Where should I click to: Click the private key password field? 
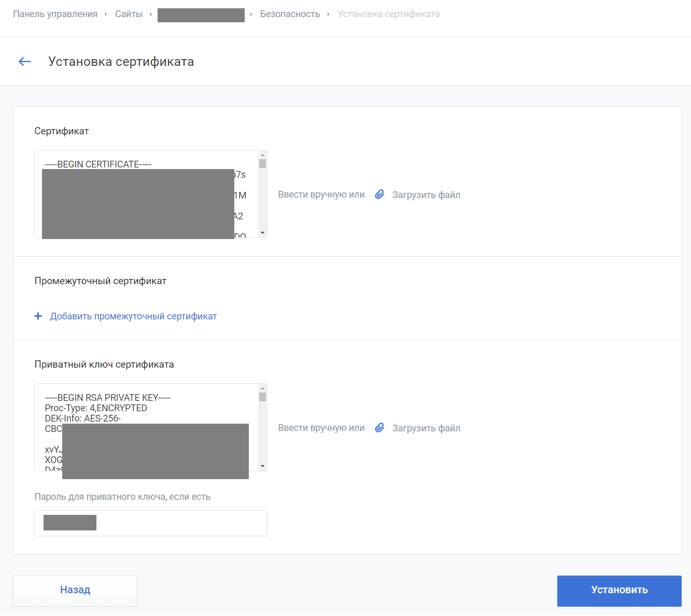(x=151, y=523)
